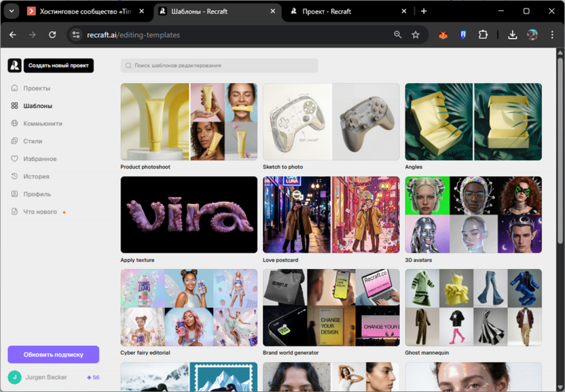Screen dimensions: 565x392
Task: Open 3D avatars template thumbnail
Action: [x=473, y=215]
